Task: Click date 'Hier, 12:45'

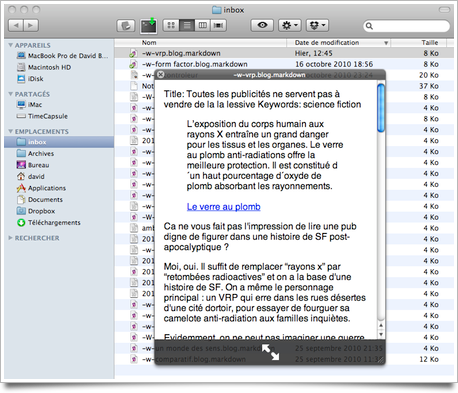Action: [314, 53]
